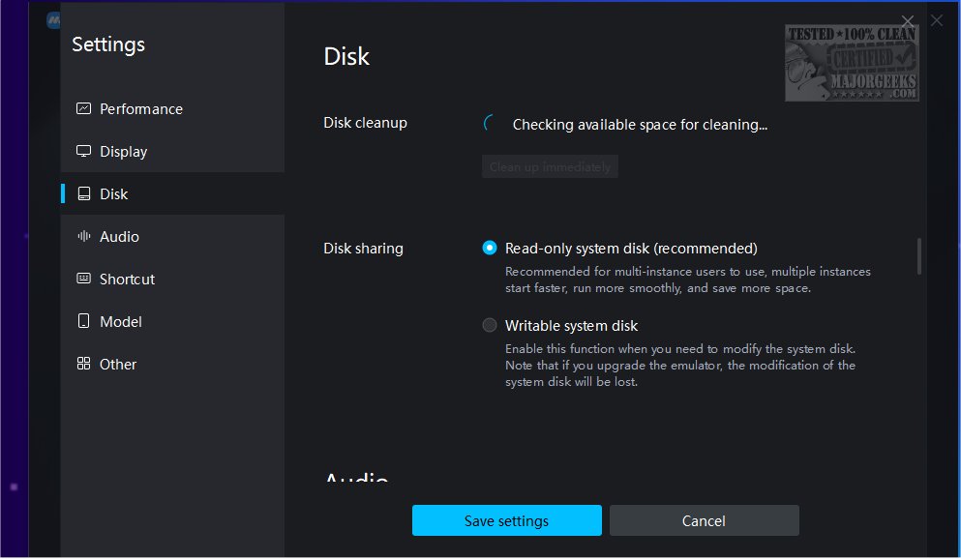Go to the Audio settings section
This screenshot has width=961, height=560.
(x=119, y=237)
